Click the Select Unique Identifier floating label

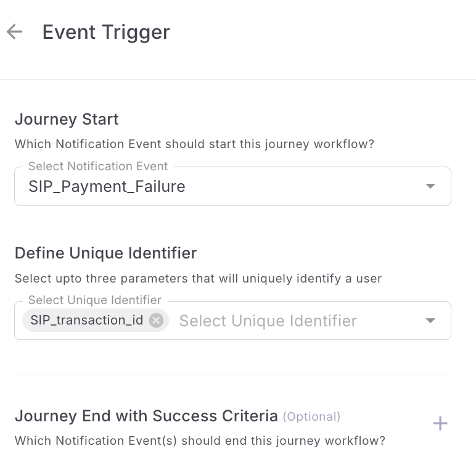95,300
